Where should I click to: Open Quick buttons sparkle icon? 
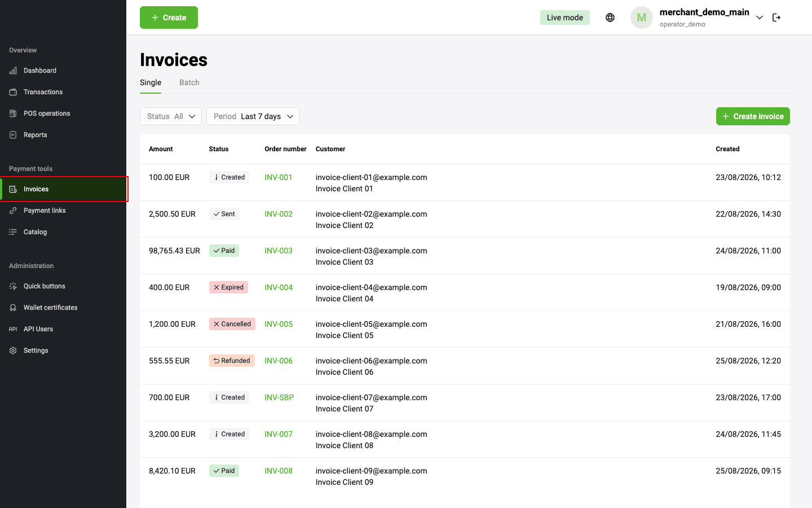point(13,286)
